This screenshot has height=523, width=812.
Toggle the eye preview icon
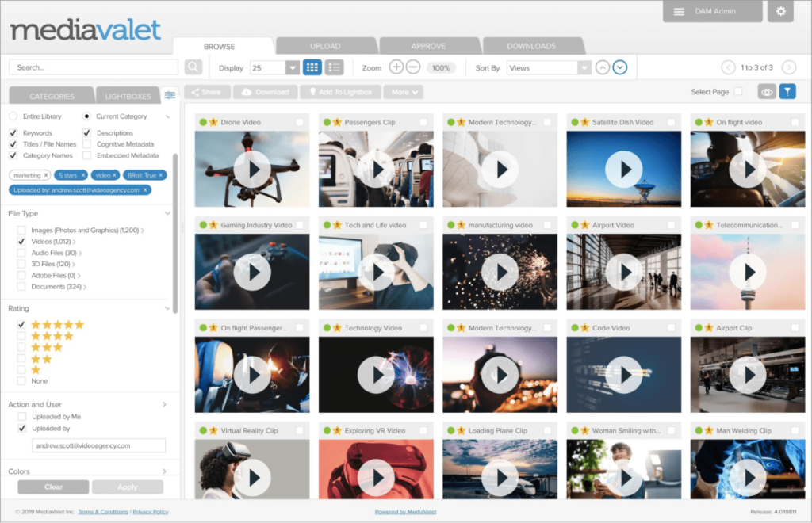click(x=767, y=92)
